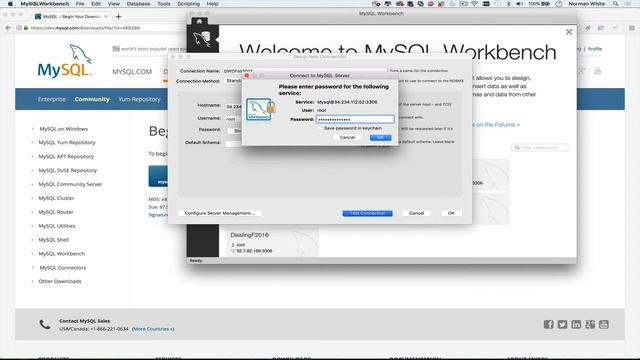The width and height of the screenshot is (640, 360).
Task: Open MySQL Connectors link
Action: click(x=63, y=268)
